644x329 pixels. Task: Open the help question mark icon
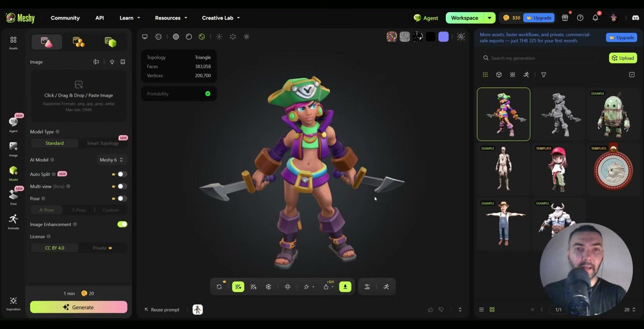[580, 18]
